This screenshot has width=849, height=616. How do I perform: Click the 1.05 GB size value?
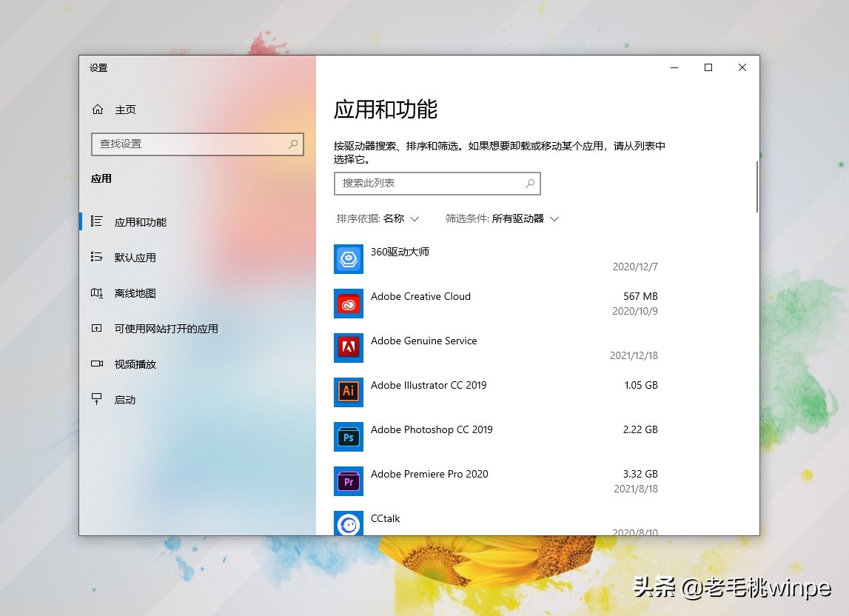click(641, 385)
